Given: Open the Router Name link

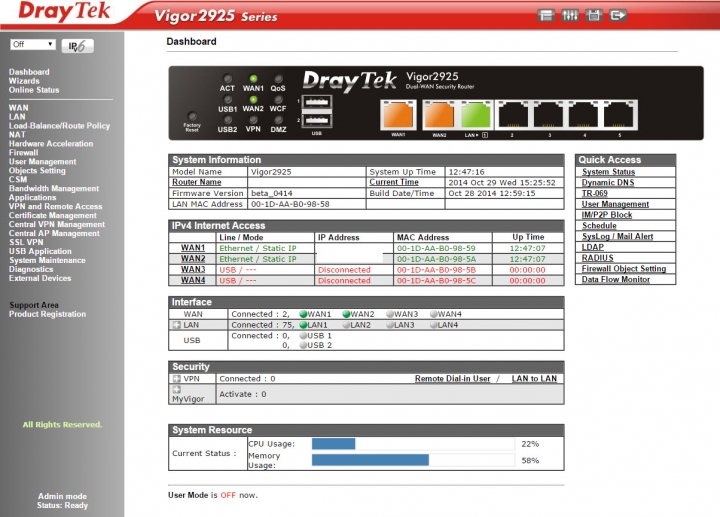Looking at the screenshot, I should pos(197,182).
